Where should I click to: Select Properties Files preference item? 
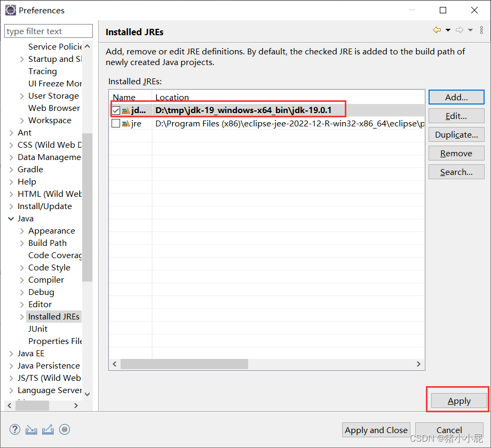55,341
